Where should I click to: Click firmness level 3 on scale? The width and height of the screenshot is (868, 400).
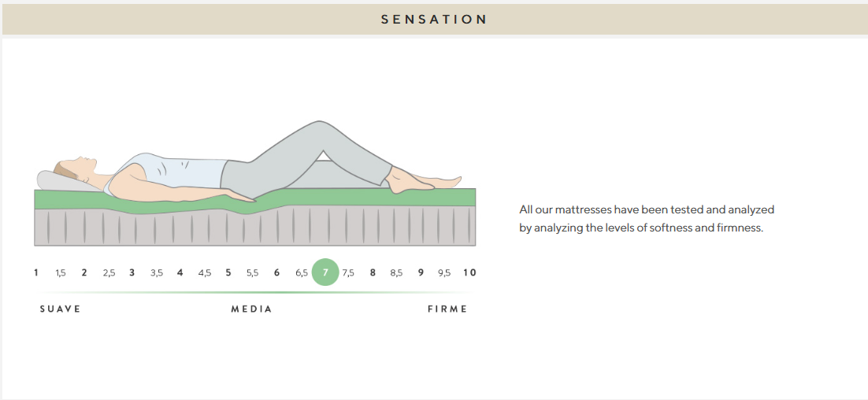tap(132, 272)
